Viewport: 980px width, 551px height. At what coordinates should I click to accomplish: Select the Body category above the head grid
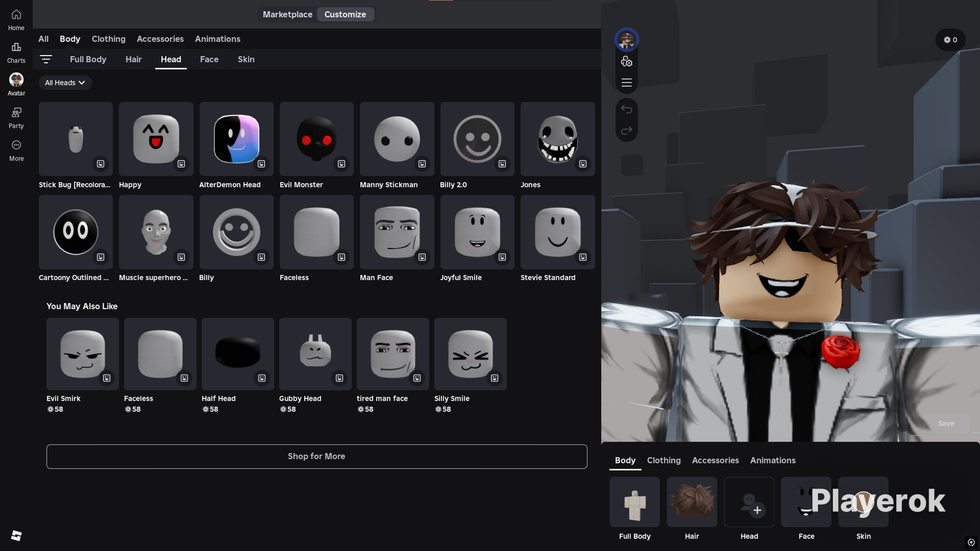tap(70, 39)
